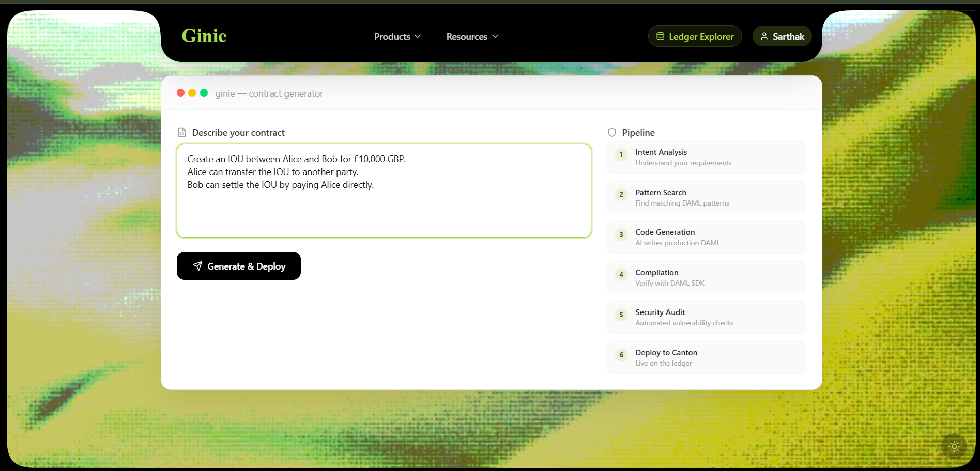Toggle the light/dark theme sun button
This screenshot has height=471, width=980.
tap(954, 446)
